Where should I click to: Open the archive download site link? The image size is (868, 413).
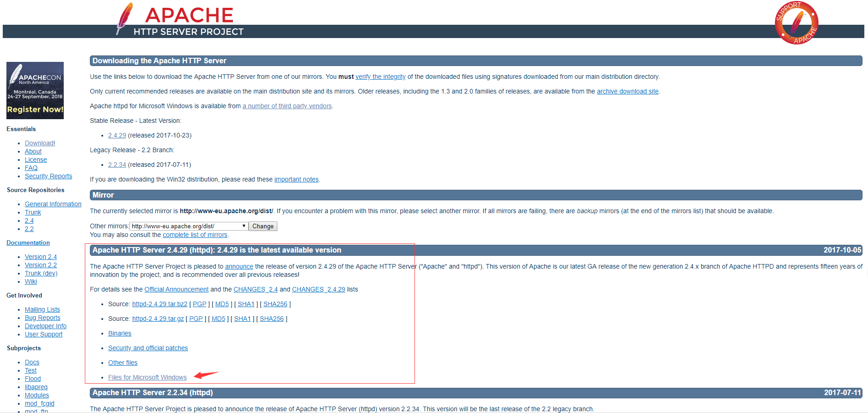pyautogui.click(x=628, y=91)
